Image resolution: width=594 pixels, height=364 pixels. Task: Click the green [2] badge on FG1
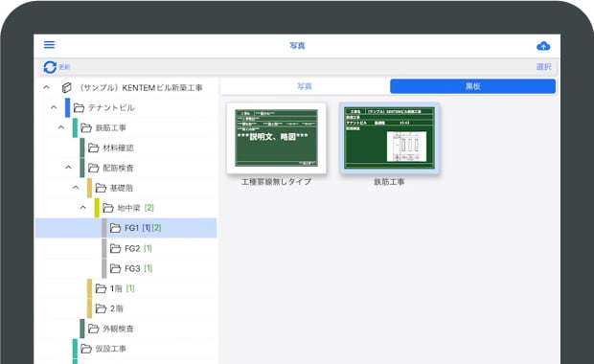point(156,228)
